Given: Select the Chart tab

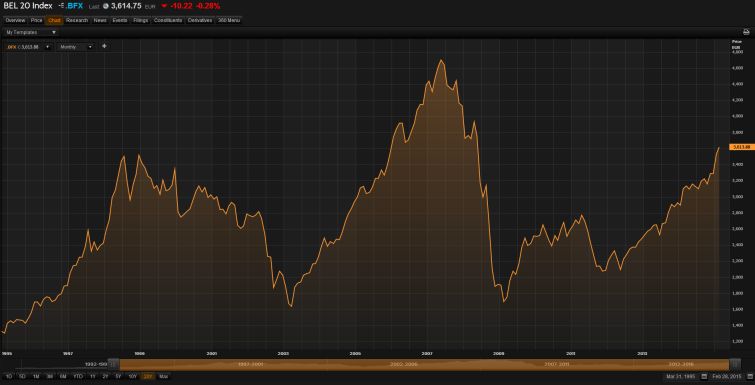Looking at the screenshot, I should (x=54, y=20).
